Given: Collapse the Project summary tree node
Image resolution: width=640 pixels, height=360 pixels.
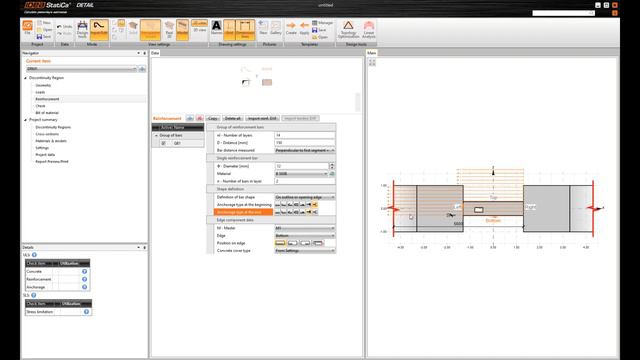Looking at the screenshot, I should click(x=26, y=120).
